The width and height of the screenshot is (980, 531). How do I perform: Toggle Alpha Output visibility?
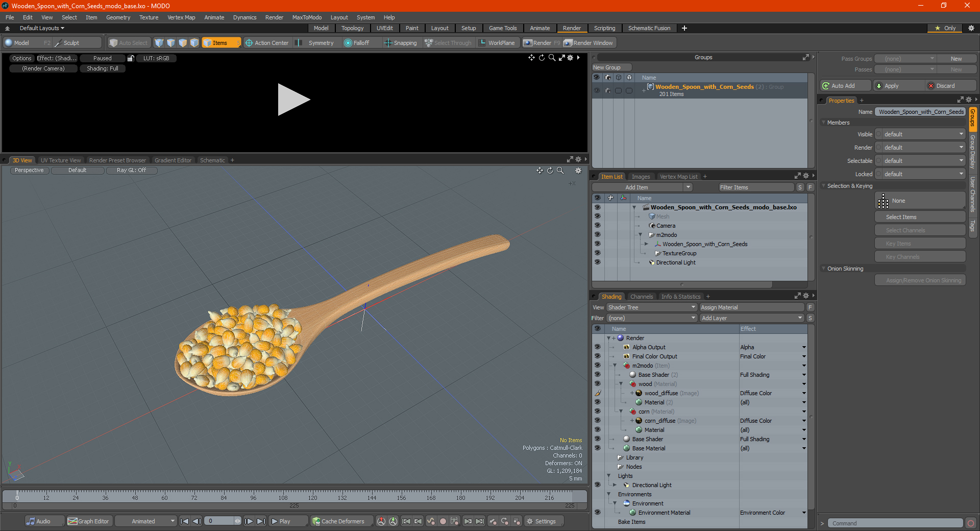point(597,347)
